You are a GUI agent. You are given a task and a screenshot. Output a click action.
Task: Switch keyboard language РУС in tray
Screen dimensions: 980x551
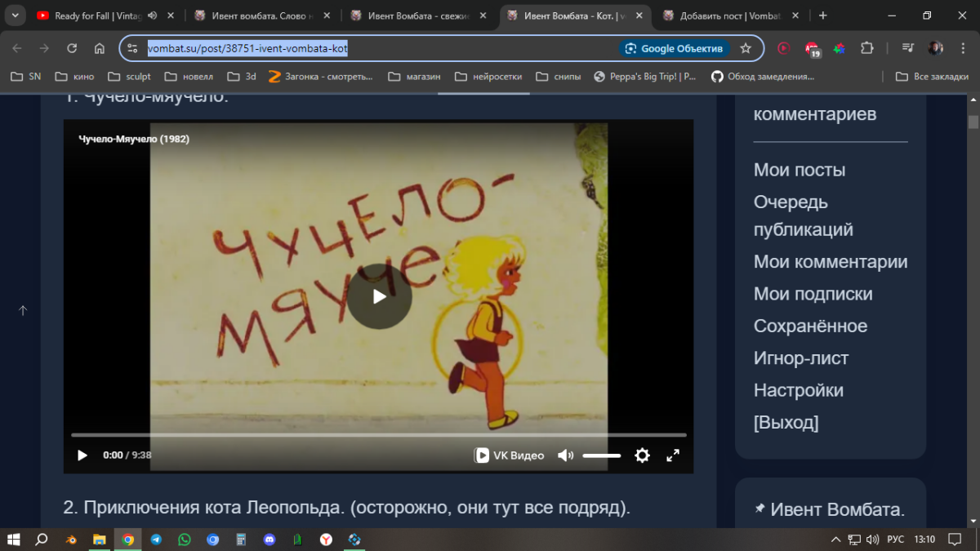tap(896, 540)
